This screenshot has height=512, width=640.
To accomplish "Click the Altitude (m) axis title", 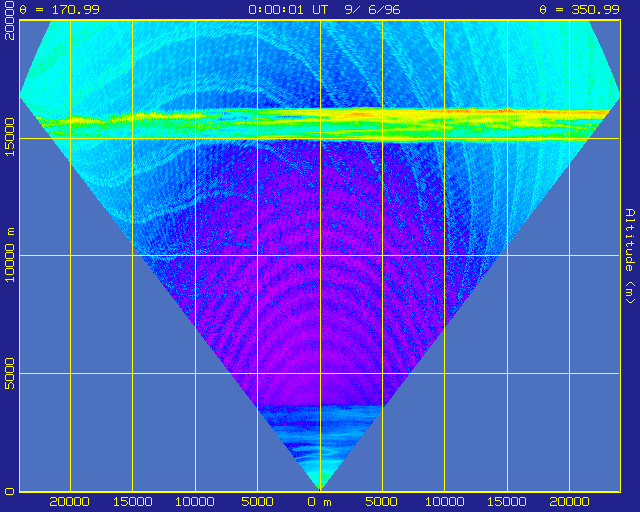I will [x=630, y=256].
